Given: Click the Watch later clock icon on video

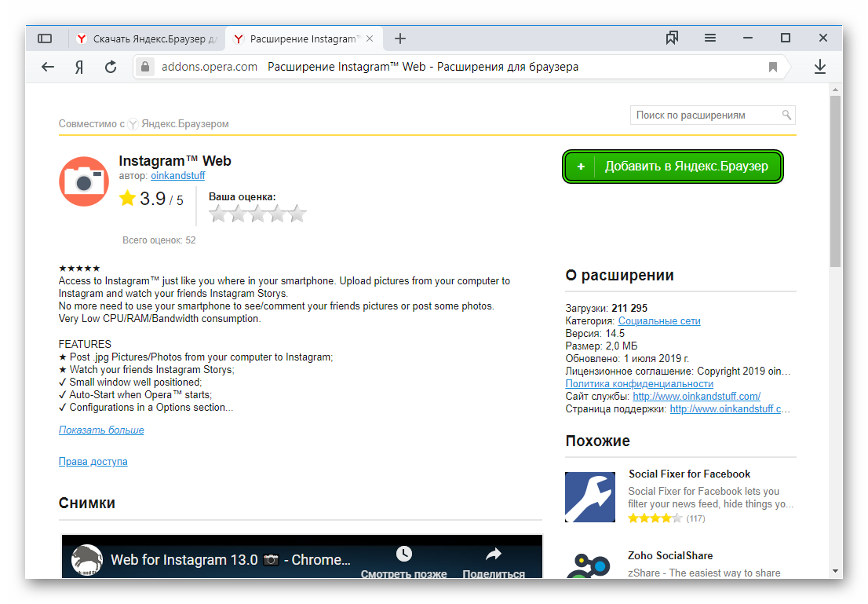Looking at the screenshot, I should [404, 554].
